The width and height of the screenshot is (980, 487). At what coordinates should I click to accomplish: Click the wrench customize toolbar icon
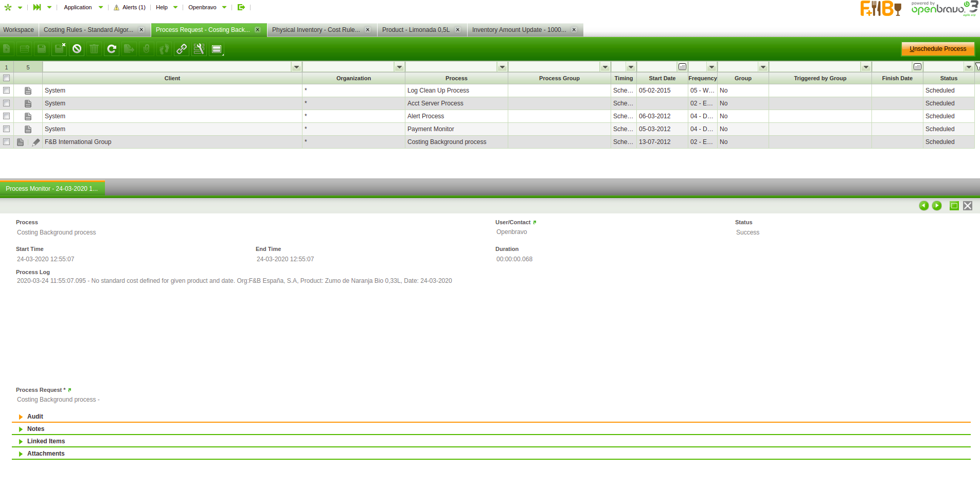[x=199, y=49]
